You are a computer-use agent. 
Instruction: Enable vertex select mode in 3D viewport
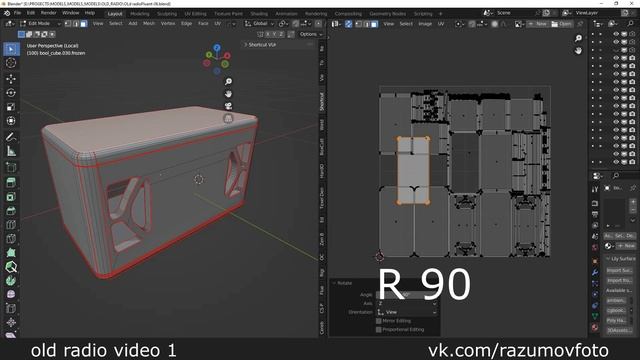pyautogui.click(x=68, y=24)
